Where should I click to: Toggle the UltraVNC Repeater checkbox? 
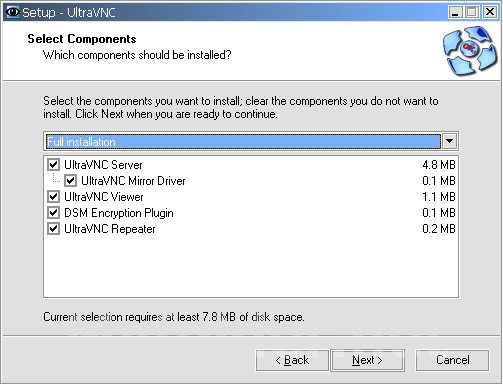(x=54, y=229)
